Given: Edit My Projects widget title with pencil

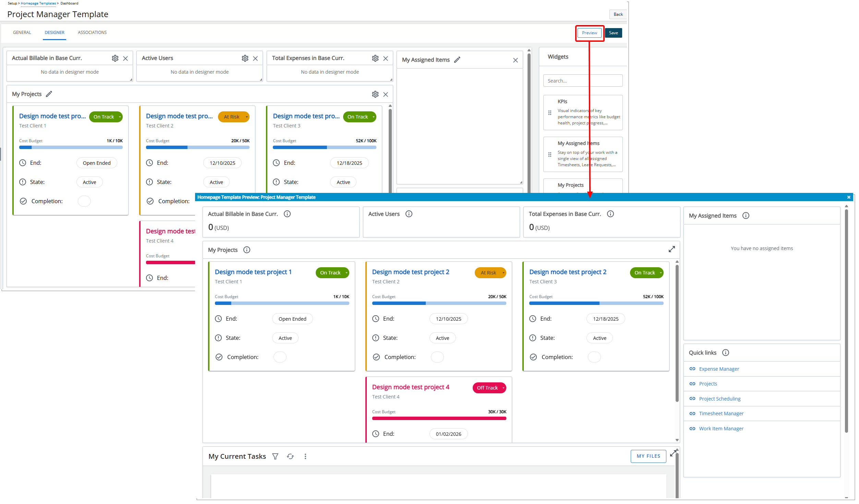Looking at the screenshot, I should point(49,94).
